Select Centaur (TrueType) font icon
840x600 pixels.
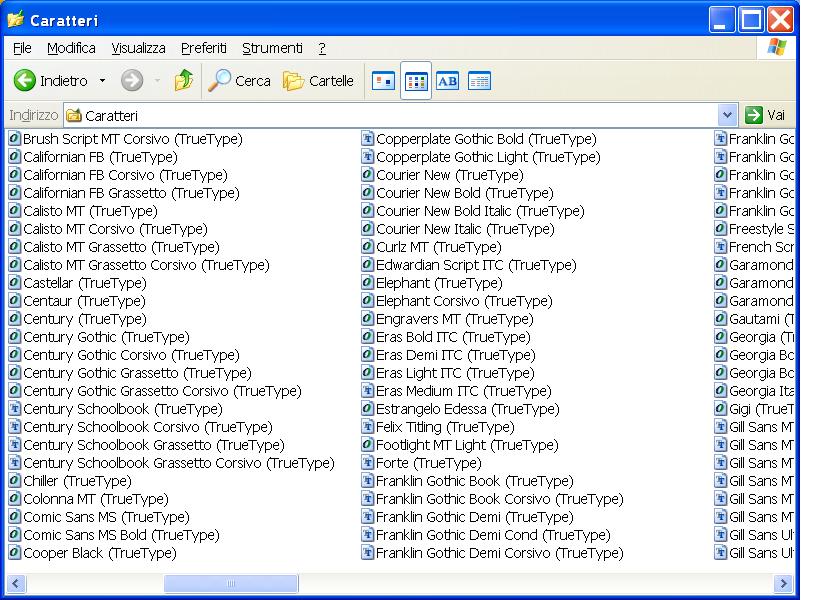pos(14,301)
